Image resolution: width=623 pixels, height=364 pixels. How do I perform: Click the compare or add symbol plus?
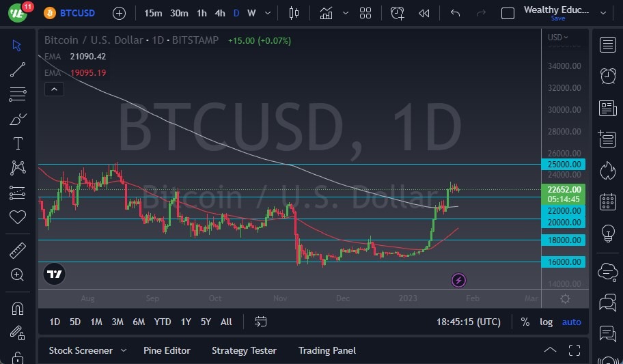tap(119, 14)
